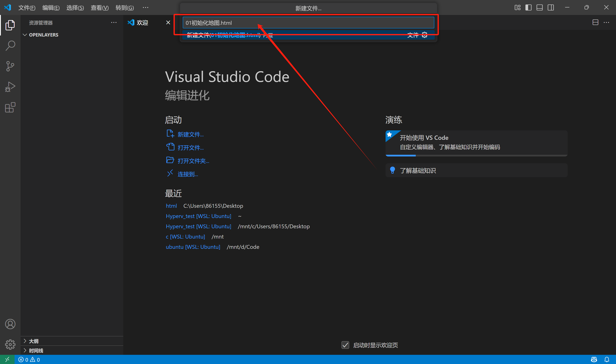Image resolution: width=616 pixels, height=364 pixels.
Task: Open Run and Debug view
Action: 10,87
